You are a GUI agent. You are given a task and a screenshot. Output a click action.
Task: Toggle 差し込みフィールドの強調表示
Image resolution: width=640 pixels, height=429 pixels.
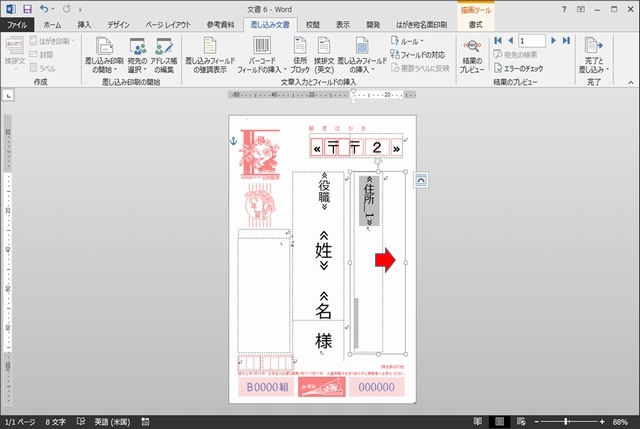210,55
